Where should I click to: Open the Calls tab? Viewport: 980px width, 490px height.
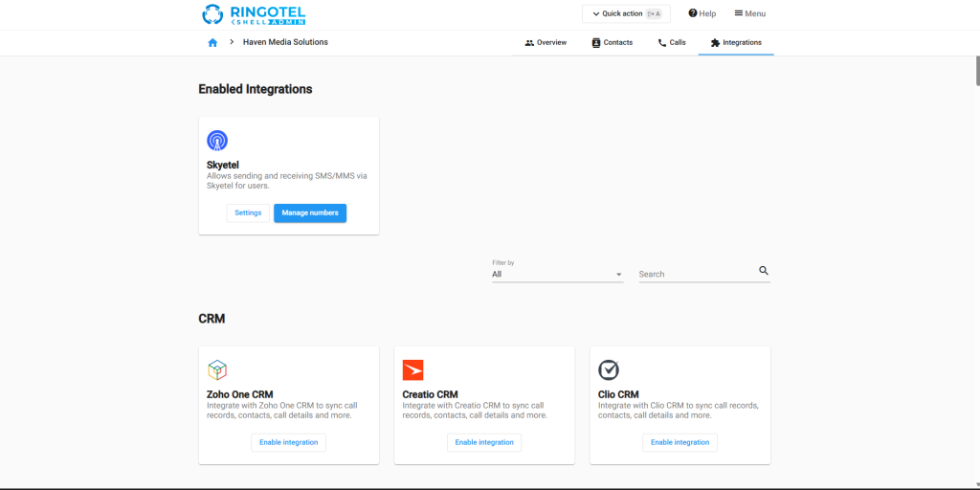tap(671, 43)
